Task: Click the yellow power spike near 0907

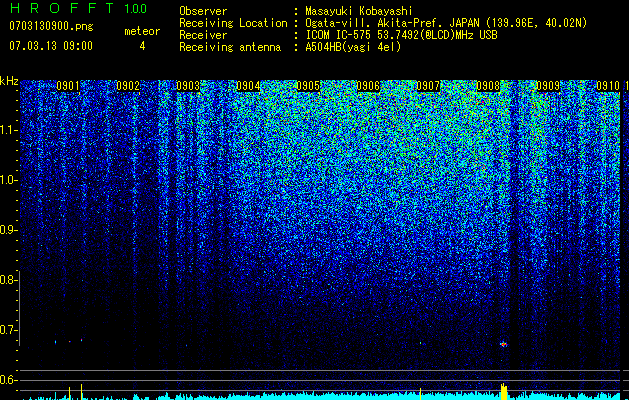Action: (x=420, y=394)
